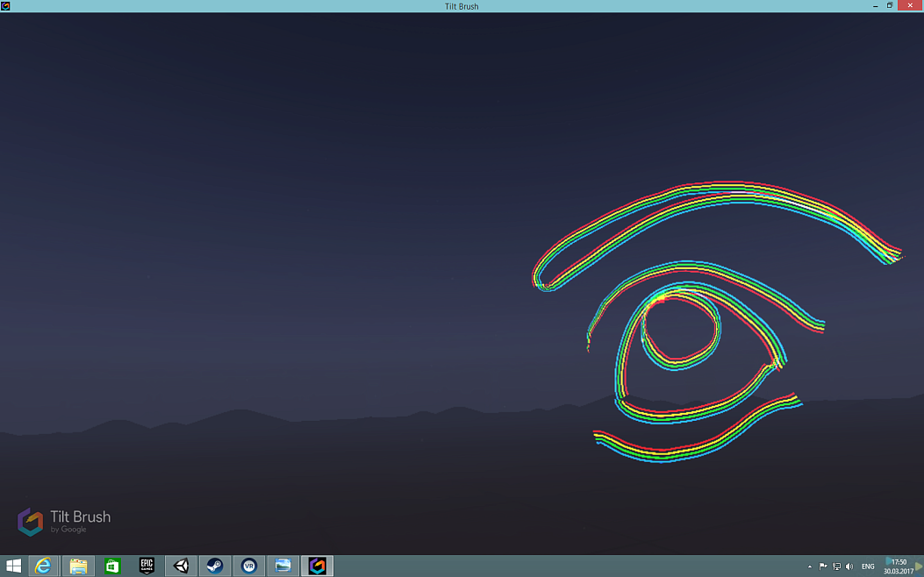
Task: Launch Epic Games from the taskbar
Action: point(147,566)
